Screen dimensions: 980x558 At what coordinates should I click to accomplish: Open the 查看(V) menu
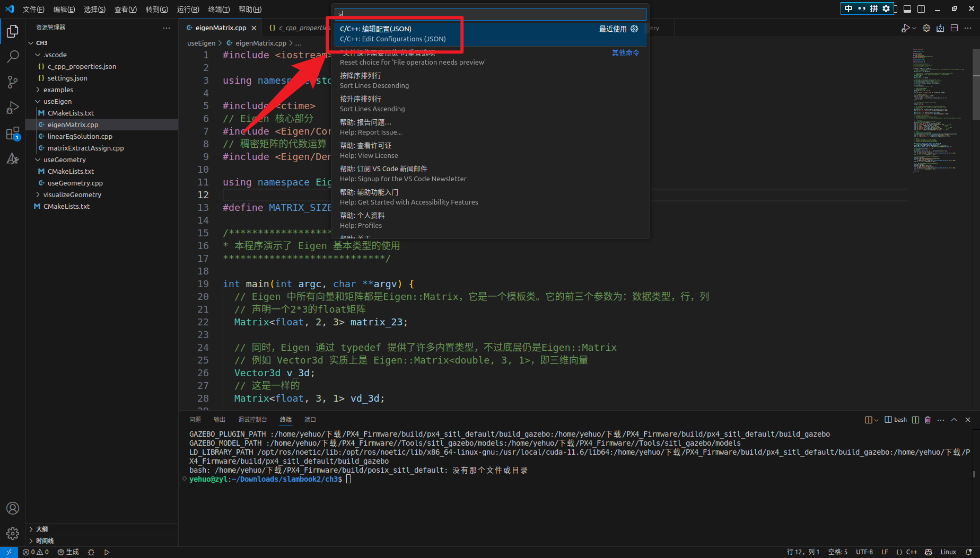pos(126,9)
